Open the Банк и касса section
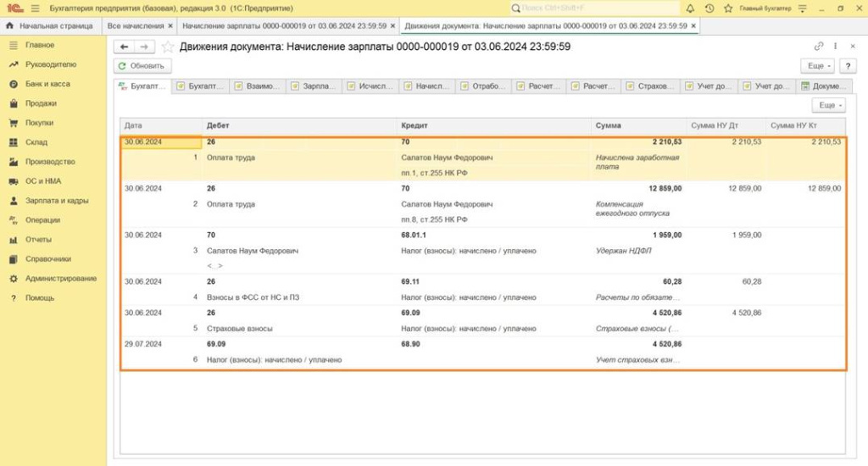868x466 pixels. click(x=47, y=84)
